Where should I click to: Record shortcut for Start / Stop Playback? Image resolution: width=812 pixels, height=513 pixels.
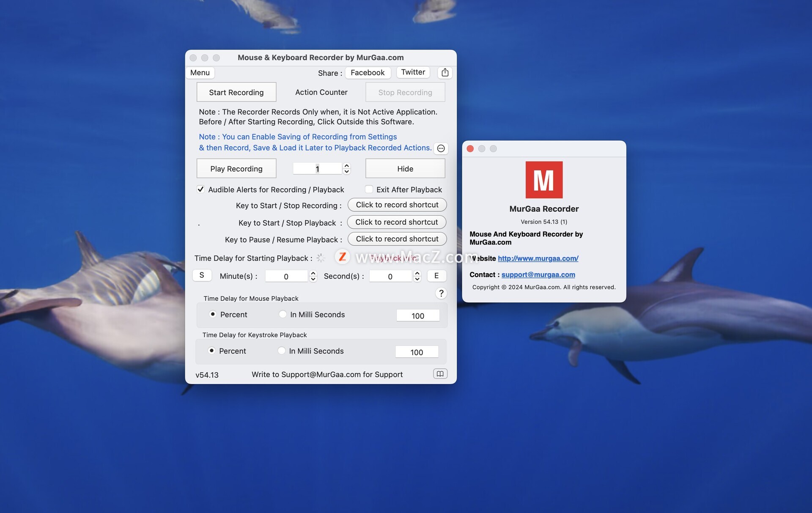point(397,222)
